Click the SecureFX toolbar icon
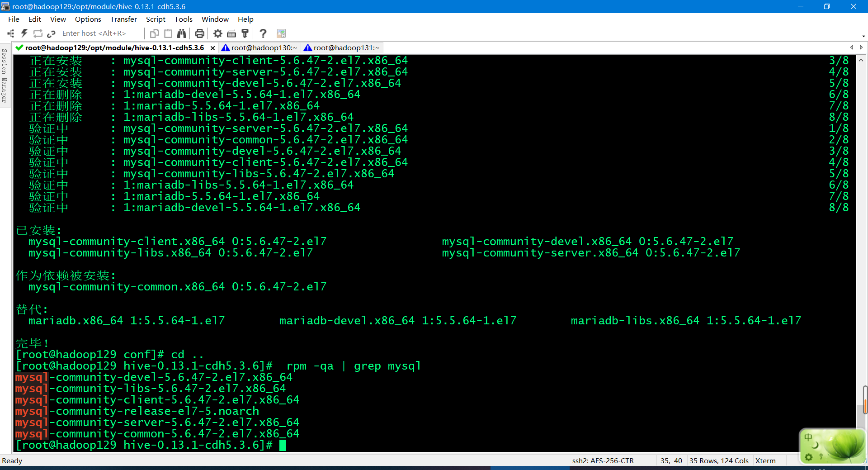This screenshot has width=868, height=470. pos(281,33)
